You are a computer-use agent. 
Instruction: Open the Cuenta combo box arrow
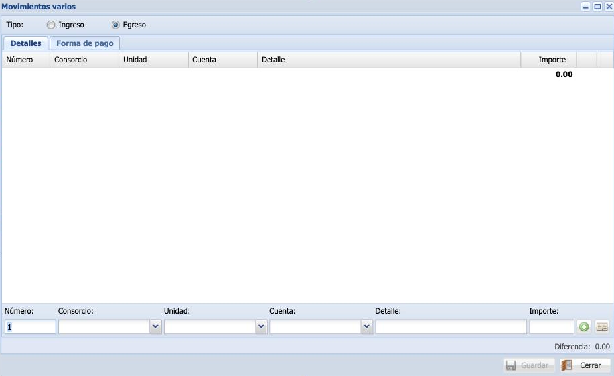click(367, 327)
